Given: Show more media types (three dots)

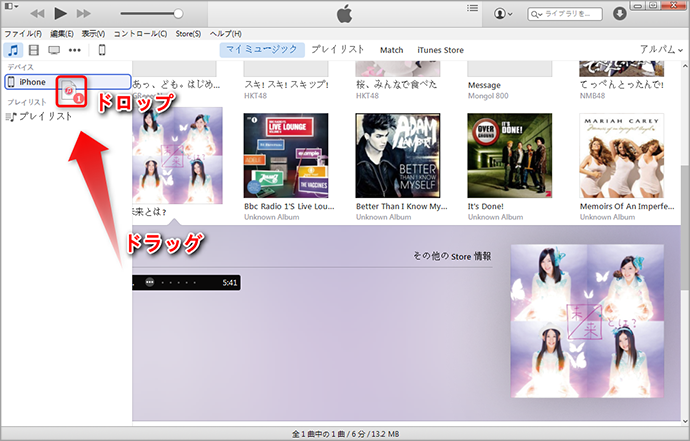Looking at the screenshot, I should [75, 50].
